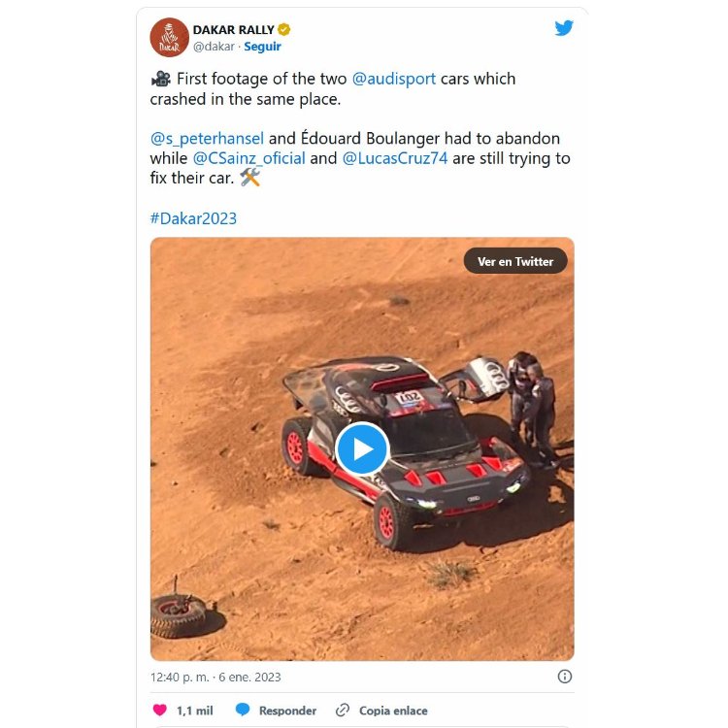Click the @dakar handle text
728x728 pixels.
[214, 47]
